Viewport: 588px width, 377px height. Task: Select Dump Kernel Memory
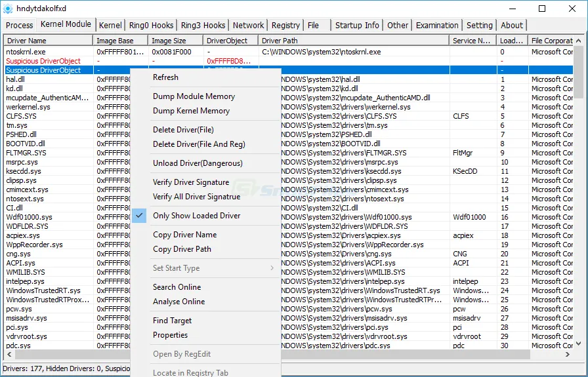click(205, 111)
